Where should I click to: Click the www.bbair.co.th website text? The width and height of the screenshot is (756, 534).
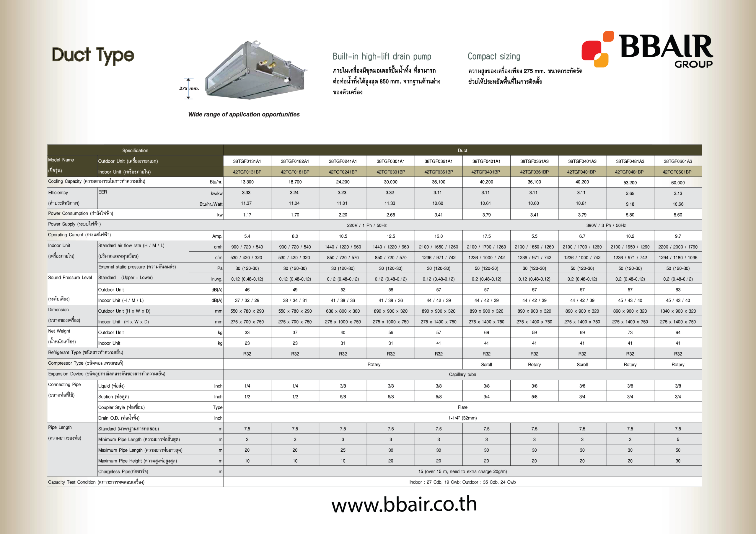(404, 504)
